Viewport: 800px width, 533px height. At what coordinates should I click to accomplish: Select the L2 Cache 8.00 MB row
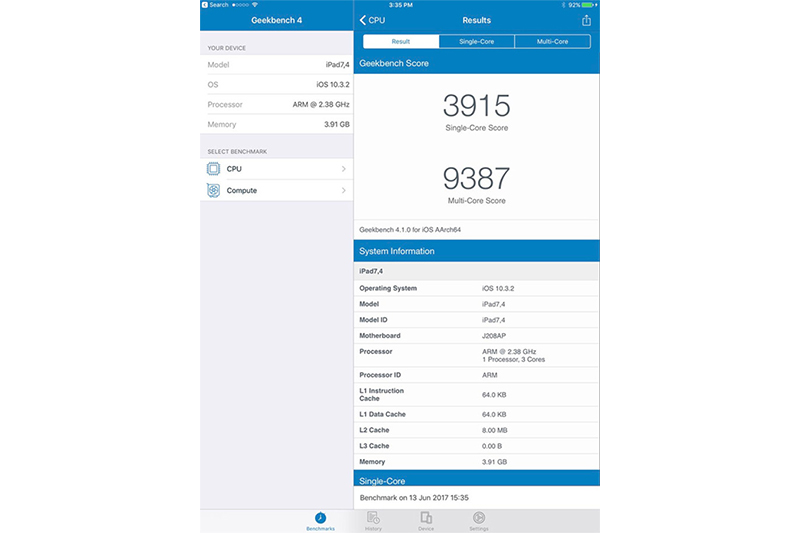tap(477, 430)
